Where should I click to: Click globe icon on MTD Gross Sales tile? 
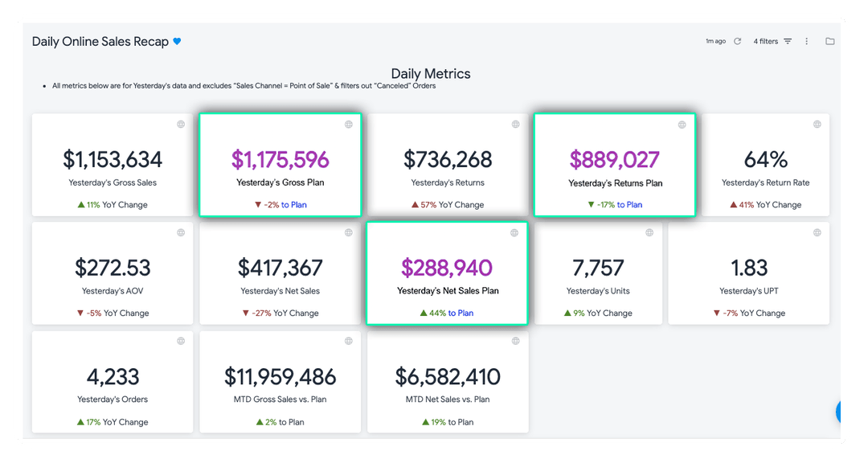tap(349, 341)
